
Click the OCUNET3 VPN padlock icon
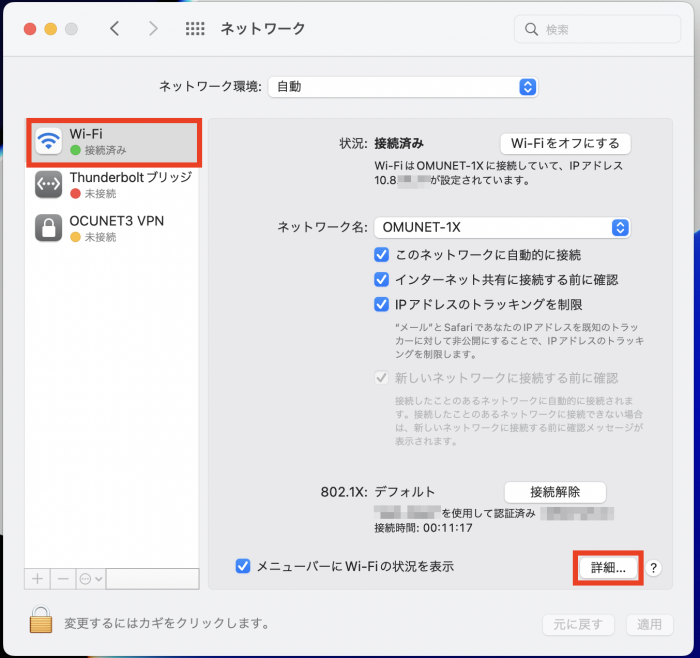tap(49, 228)
